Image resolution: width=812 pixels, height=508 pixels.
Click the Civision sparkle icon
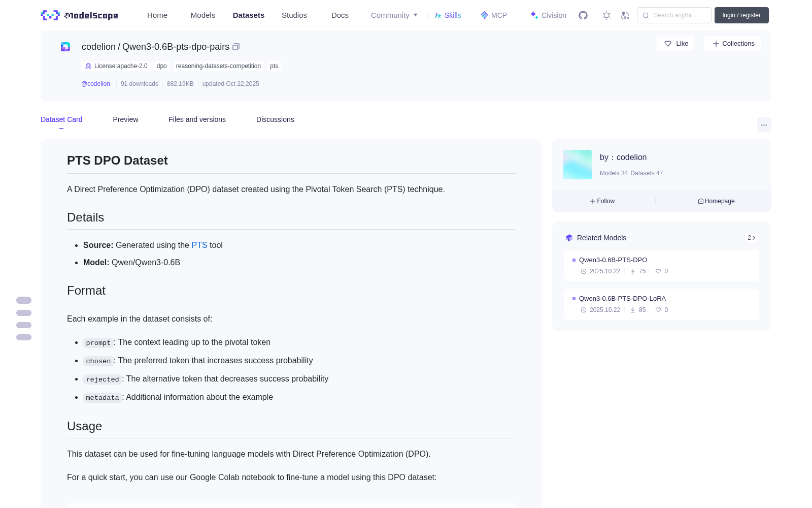tap(534, 15)
